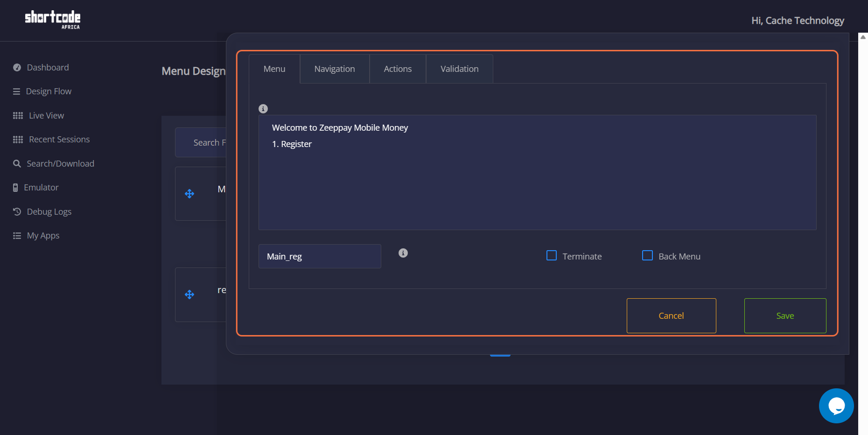Click the Save button
This screenshot has width=868, height=435.
[785, 316]
